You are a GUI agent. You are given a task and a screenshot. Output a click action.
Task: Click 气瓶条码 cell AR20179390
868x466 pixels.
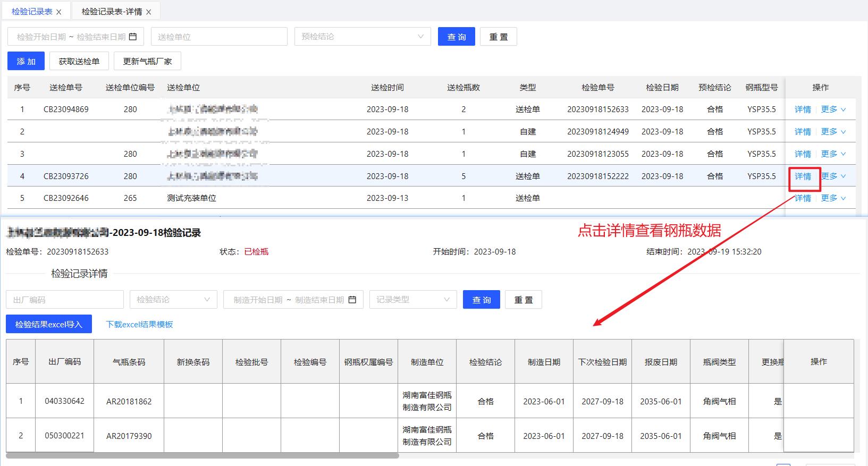point(129,436)
